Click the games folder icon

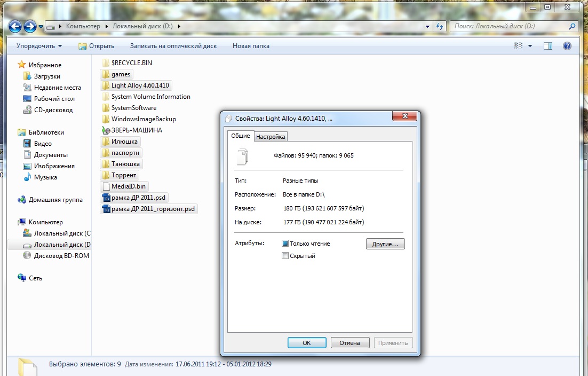point(106,74)
